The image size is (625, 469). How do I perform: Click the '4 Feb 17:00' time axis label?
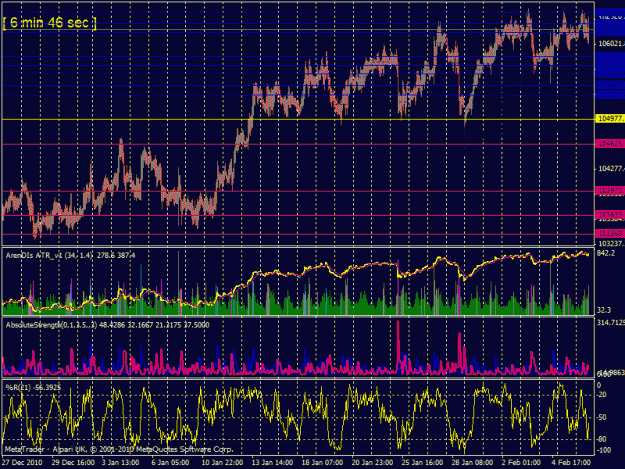tap(571, 462)
